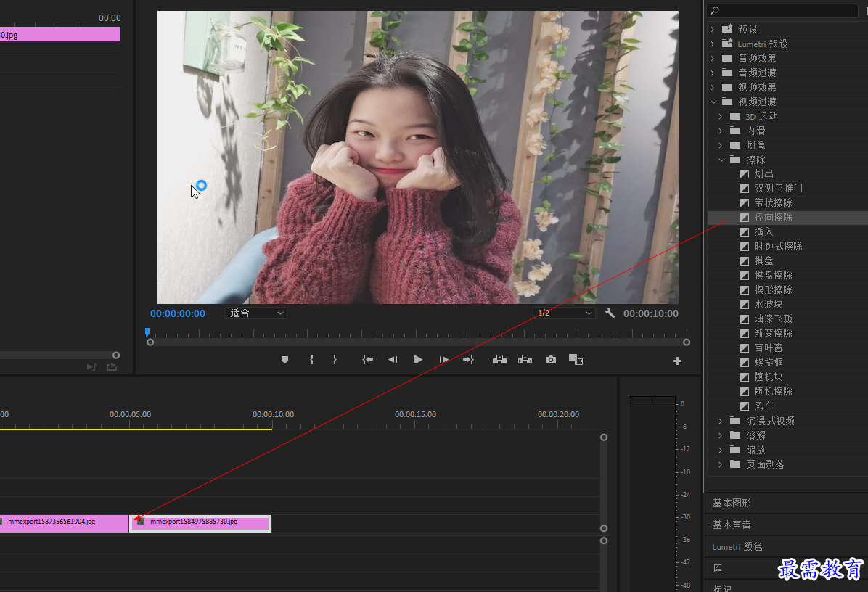The image size is (868, 592).
Task: Click timeline ruler at 00:00:05:00
Action: [130, 414]
